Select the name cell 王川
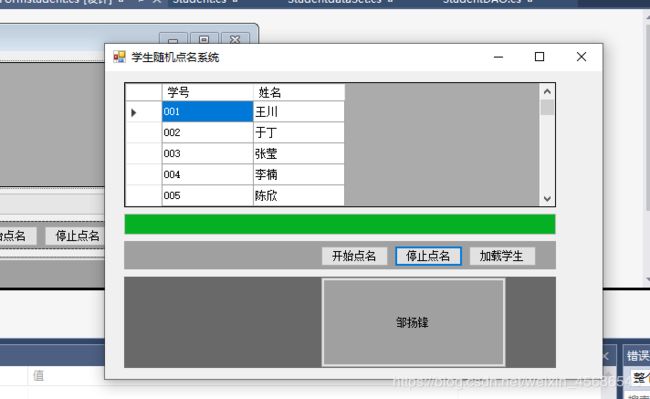The height and width of the screenshot is (399, 650). tap(298, 111)
